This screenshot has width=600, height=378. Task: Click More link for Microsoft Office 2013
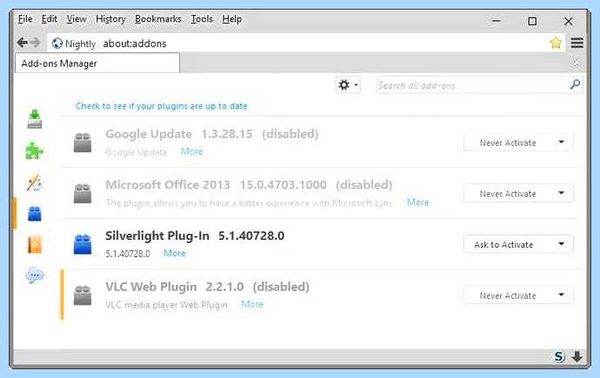click(x=418, y=202)
